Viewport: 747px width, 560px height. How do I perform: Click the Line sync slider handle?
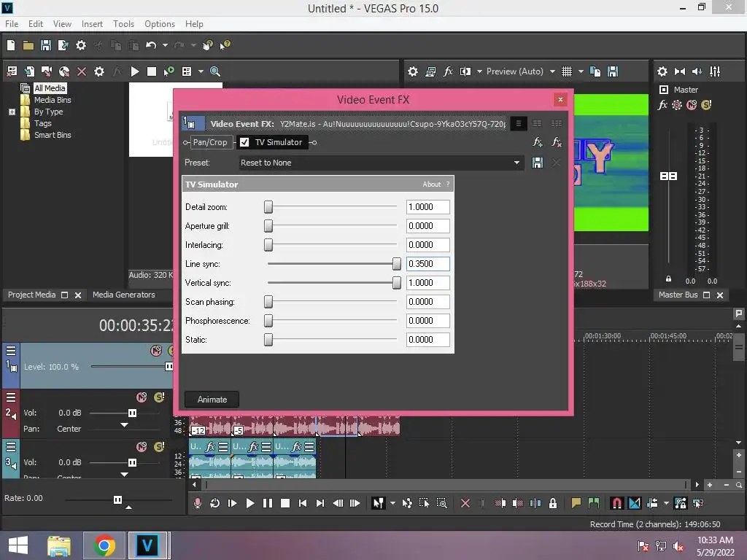coord(396,263)
